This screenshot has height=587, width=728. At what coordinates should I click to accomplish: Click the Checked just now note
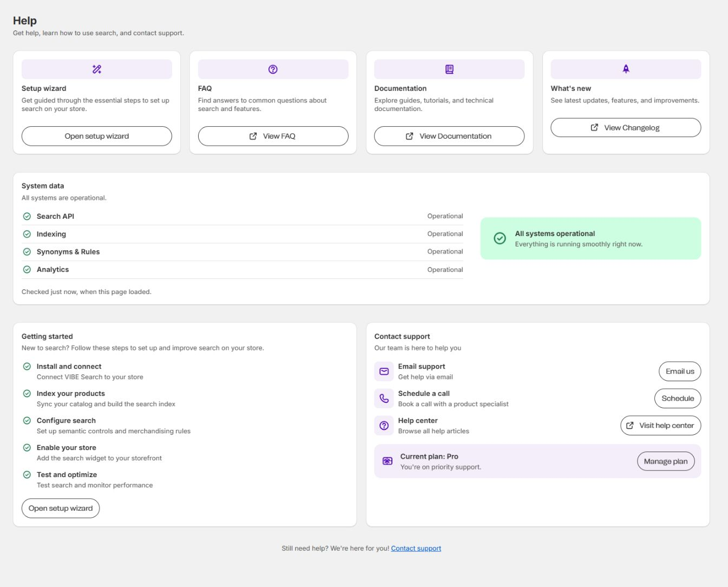[x=87, y=292]
